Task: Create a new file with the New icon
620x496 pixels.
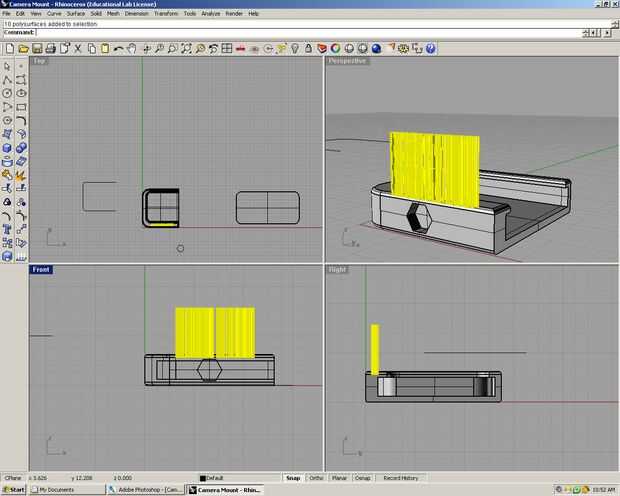Action: [x=10, y=49]
